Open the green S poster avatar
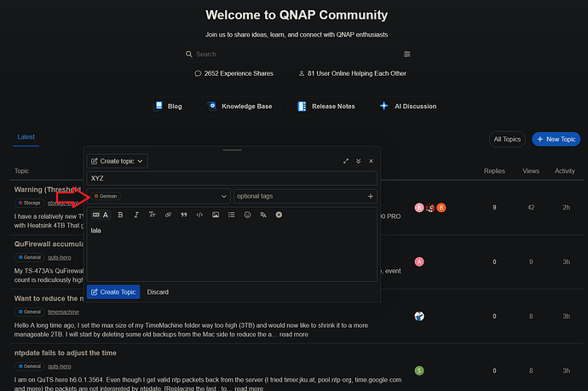Screen dimensions: 588x391 tap(419, 371)
